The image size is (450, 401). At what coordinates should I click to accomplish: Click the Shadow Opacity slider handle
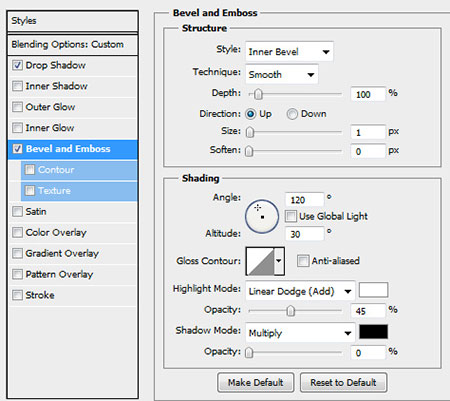[x=249, y=353]
